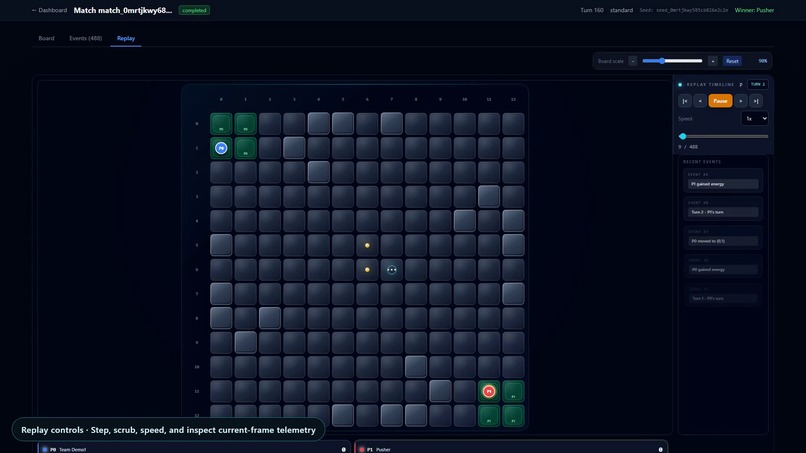This screenshot has width=806, height=453.
Task: Click the 90% board scale readout
Action: 763,61
